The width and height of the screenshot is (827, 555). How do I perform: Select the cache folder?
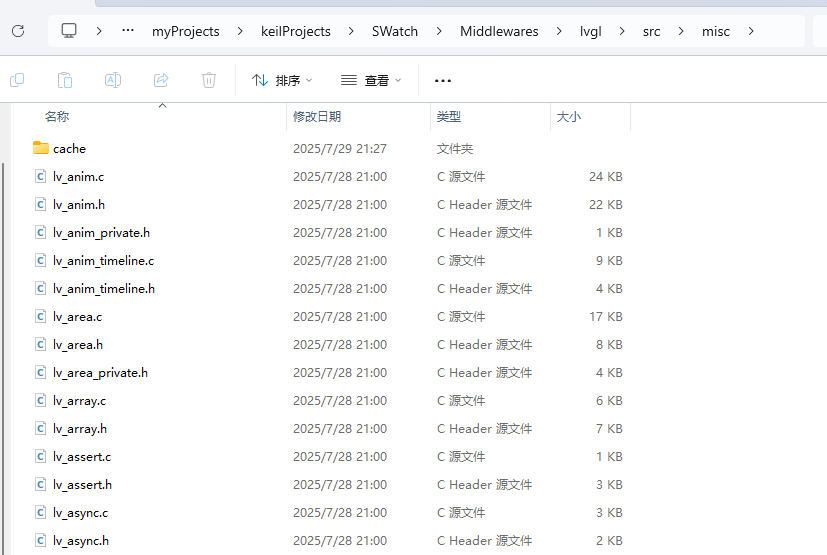[69, 148]
